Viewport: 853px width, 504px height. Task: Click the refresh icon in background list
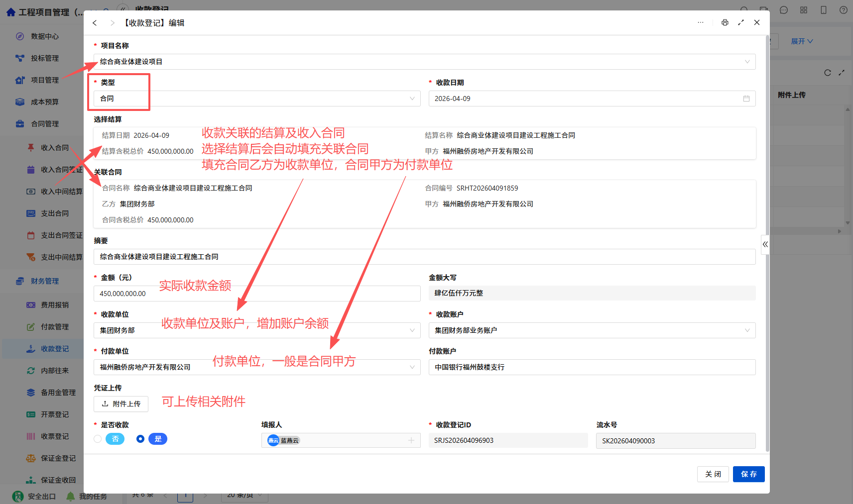coord(828,73)
